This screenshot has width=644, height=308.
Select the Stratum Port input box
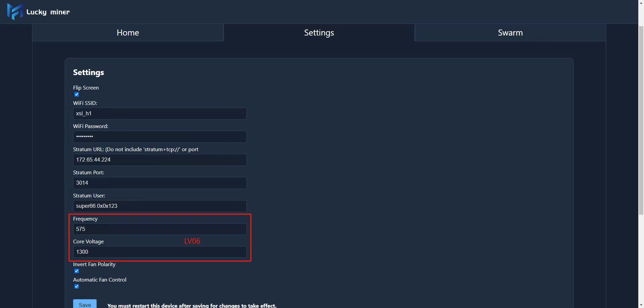[160, 183]
